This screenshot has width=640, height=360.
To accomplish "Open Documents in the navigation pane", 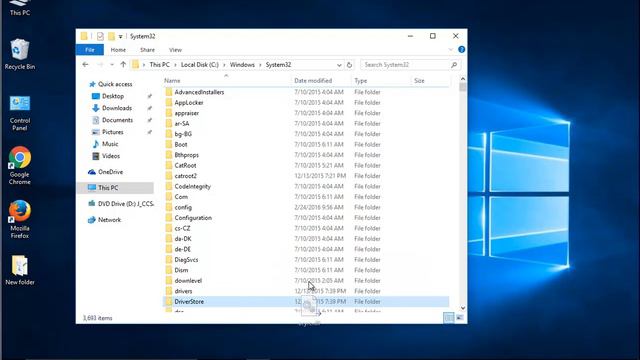I will (113, 120).
